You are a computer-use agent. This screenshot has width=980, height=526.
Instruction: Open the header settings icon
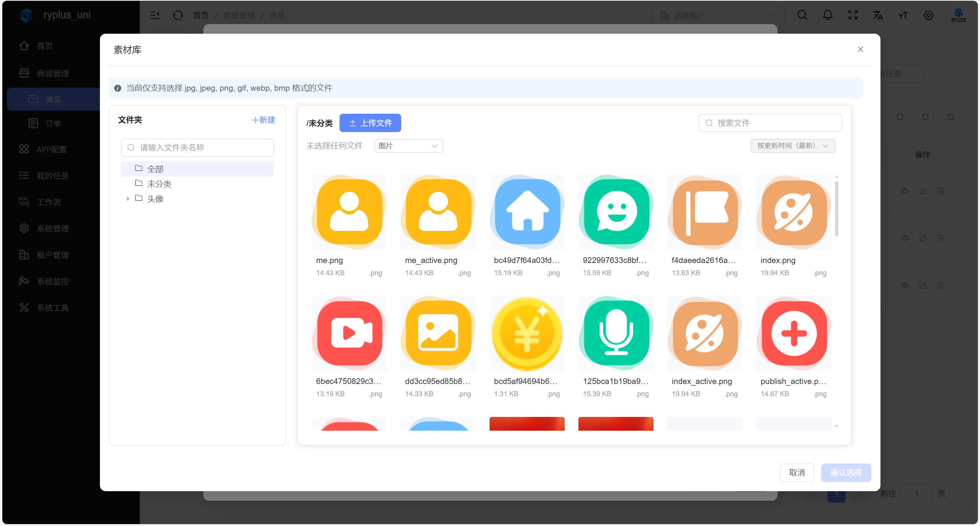tap(928, 15)
